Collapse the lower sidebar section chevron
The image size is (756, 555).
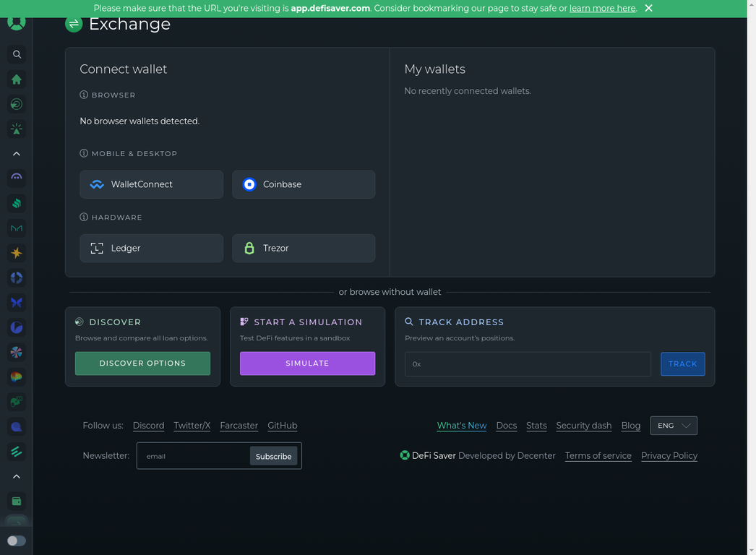(x=16, y=476)
